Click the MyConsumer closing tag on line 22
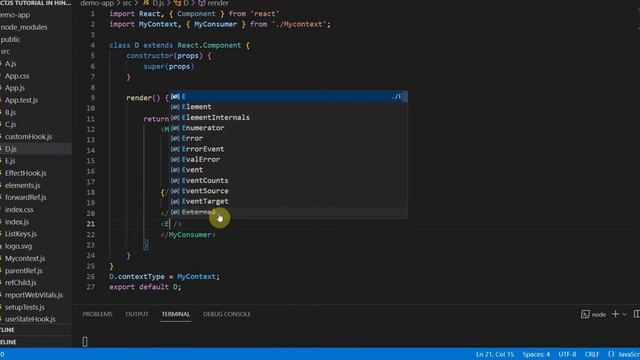 188,235
